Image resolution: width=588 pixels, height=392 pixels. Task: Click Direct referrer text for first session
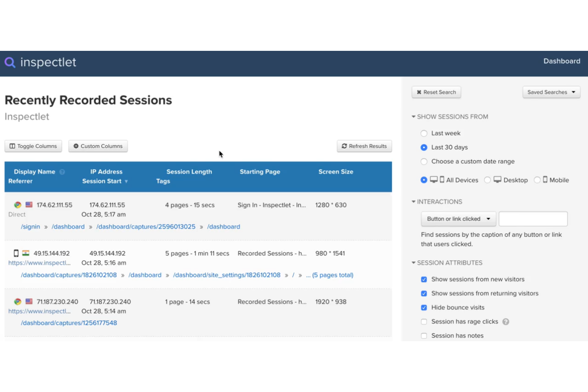(x=17, y=214)
